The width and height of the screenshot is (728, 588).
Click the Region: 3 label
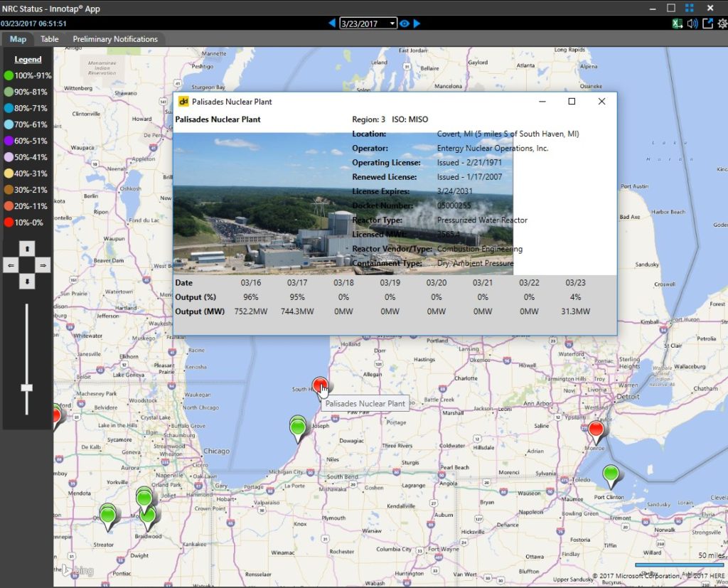(369, 119)
